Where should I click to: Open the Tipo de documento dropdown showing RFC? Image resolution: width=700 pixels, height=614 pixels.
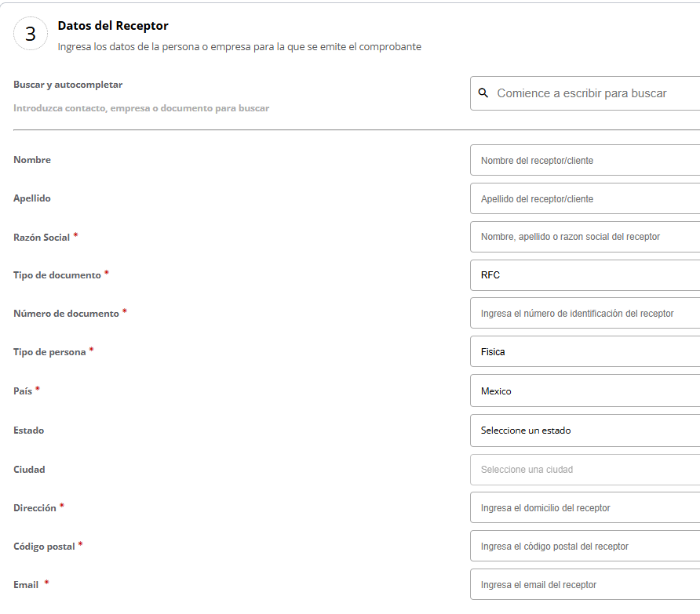(585, 275)
